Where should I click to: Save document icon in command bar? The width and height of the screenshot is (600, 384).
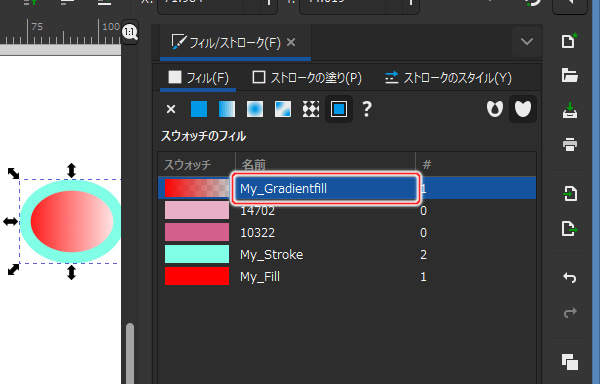coord(569,110)
